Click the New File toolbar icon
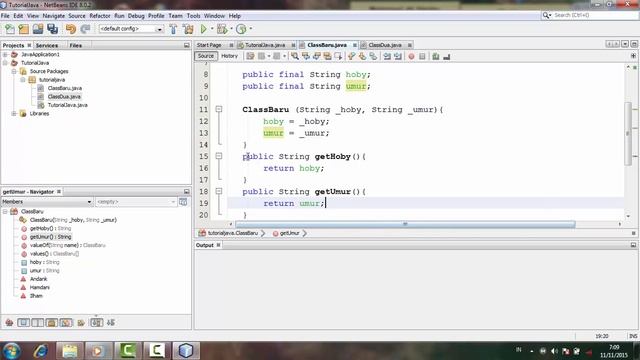The image size is (640, 360). point(10,29)
